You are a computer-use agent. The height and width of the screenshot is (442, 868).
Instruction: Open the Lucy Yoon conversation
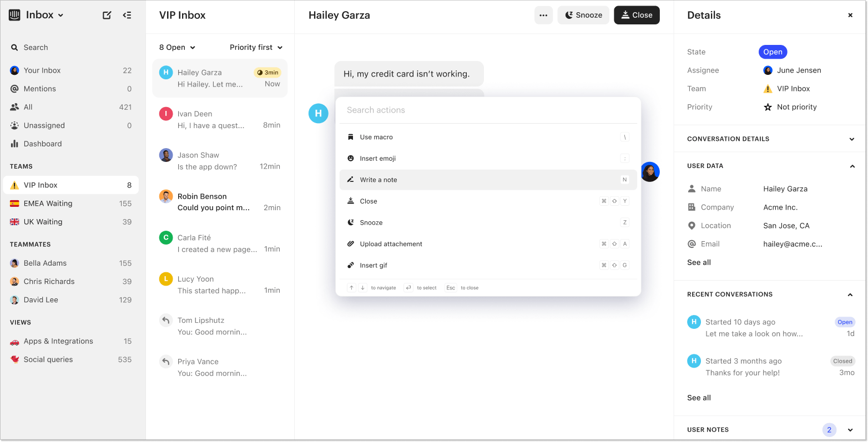pos(220,284)
